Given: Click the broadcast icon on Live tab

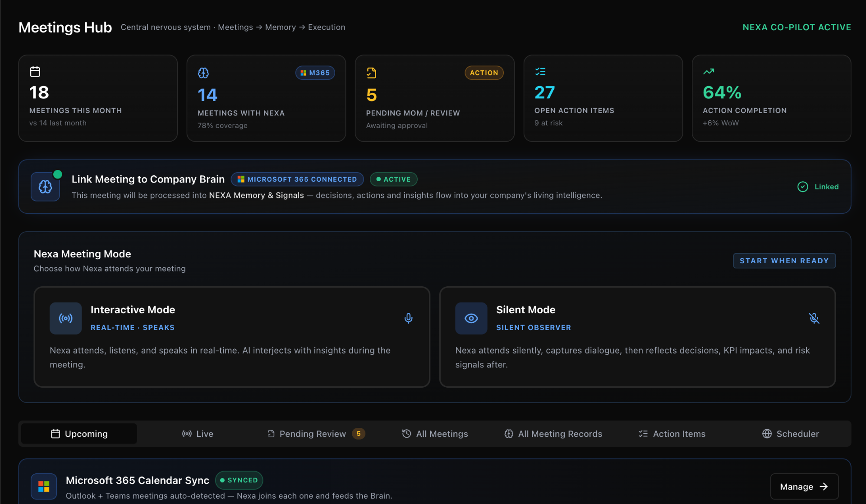Looking at the screenshot, I should [x=187, y=434].
